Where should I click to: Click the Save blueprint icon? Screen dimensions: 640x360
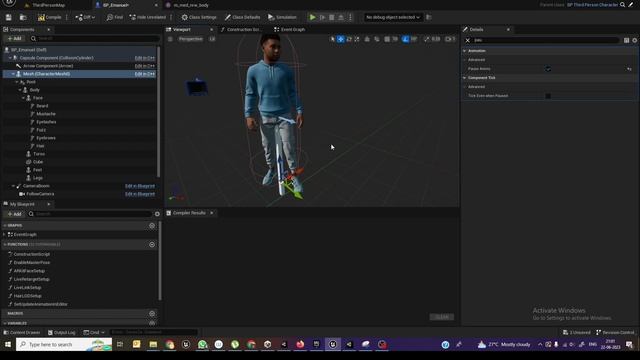9,17
